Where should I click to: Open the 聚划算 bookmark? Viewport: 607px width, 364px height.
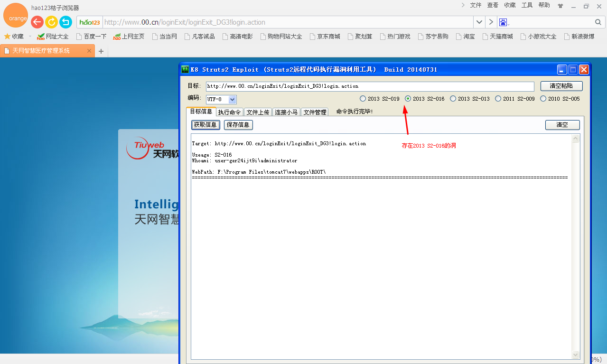(360, 37)
